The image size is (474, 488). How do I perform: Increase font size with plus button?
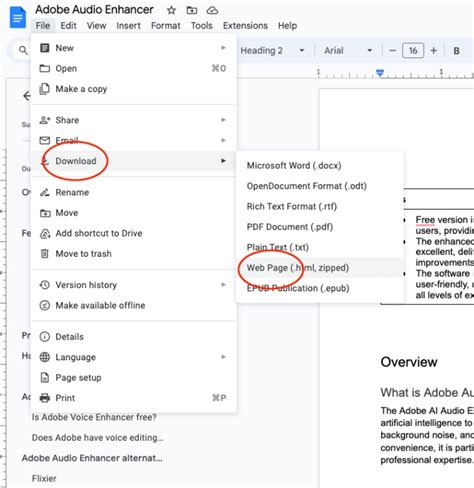click(433, 51)
